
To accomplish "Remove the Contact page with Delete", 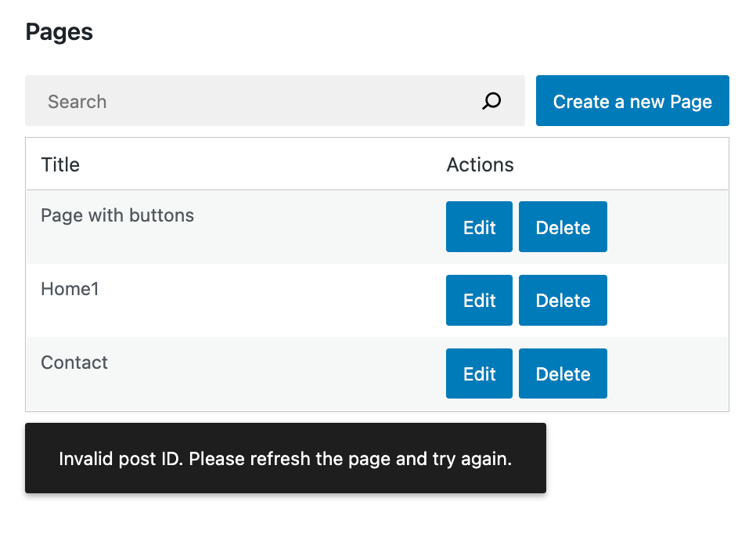I will tap(563, 373).
